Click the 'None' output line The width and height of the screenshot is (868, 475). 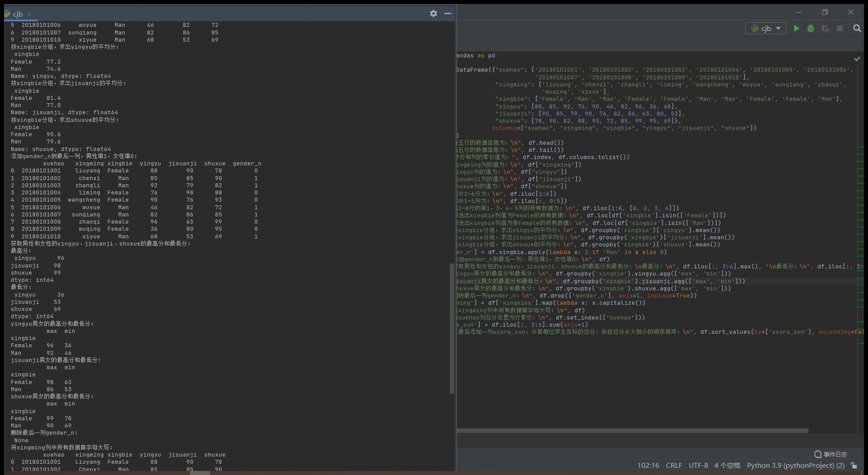pyautogui.click(x=21, y=440)
